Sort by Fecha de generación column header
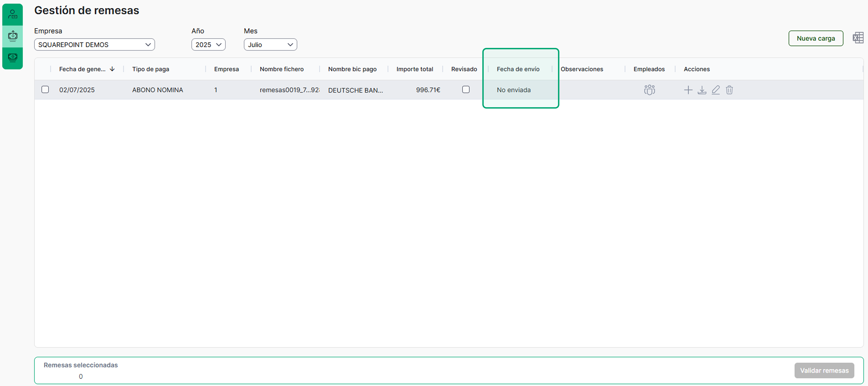This screenshot has width=868, height=386. click(83, 69)
